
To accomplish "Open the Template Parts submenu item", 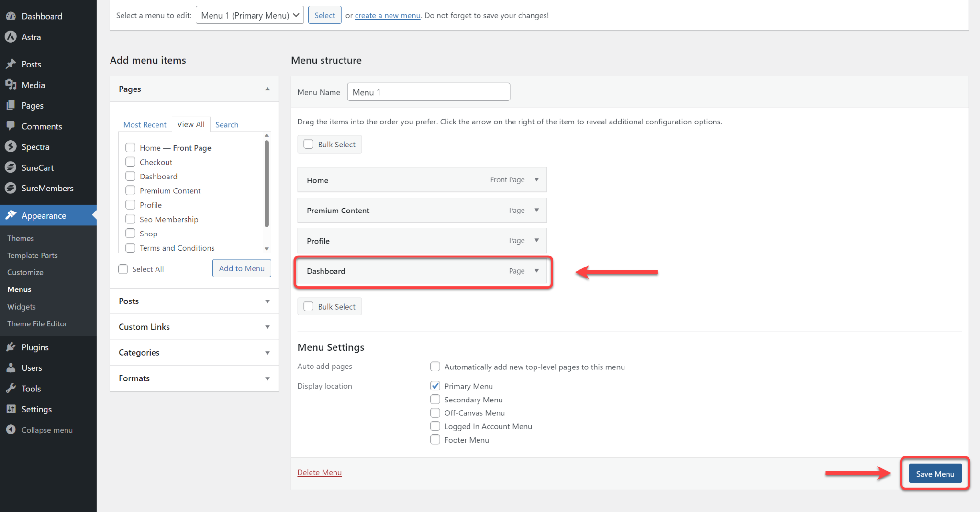I will (33, 256).
